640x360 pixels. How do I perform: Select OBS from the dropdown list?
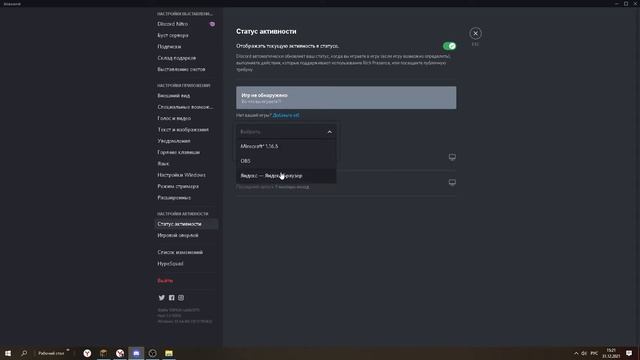click(286, 161)
